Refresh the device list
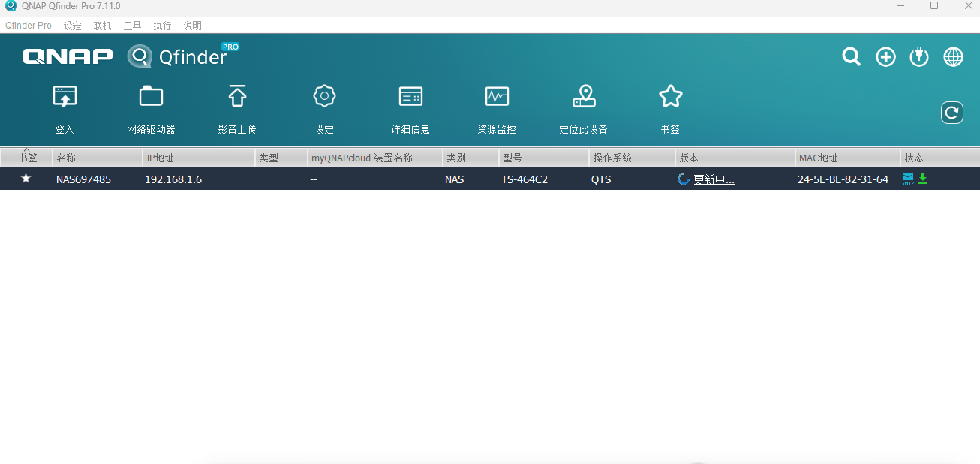 [x=952, y=113]
